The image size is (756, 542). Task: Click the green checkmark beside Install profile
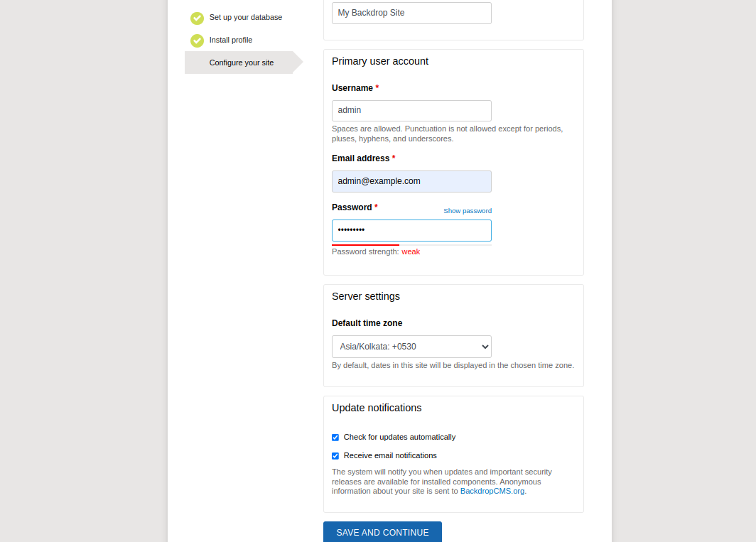(x=197, y=40)
